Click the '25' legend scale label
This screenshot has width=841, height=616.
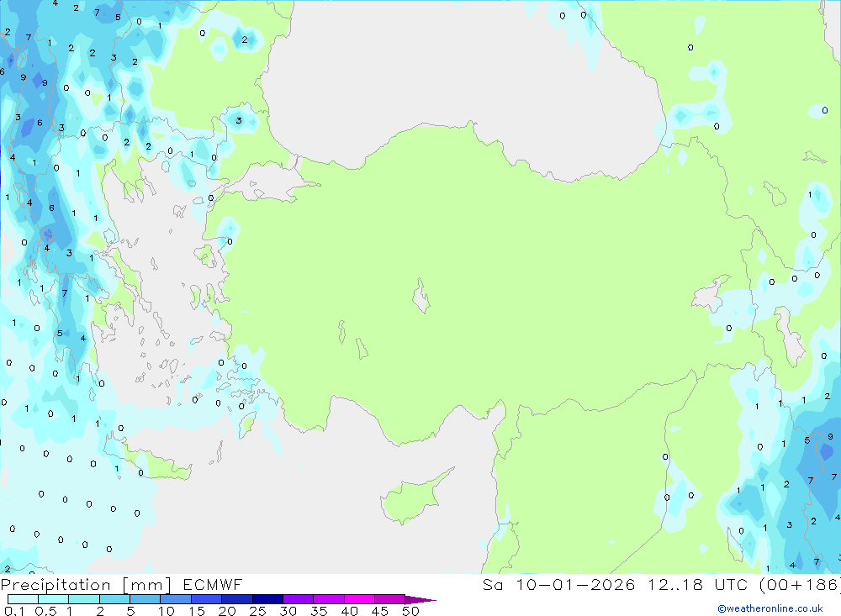click(257, 611)
